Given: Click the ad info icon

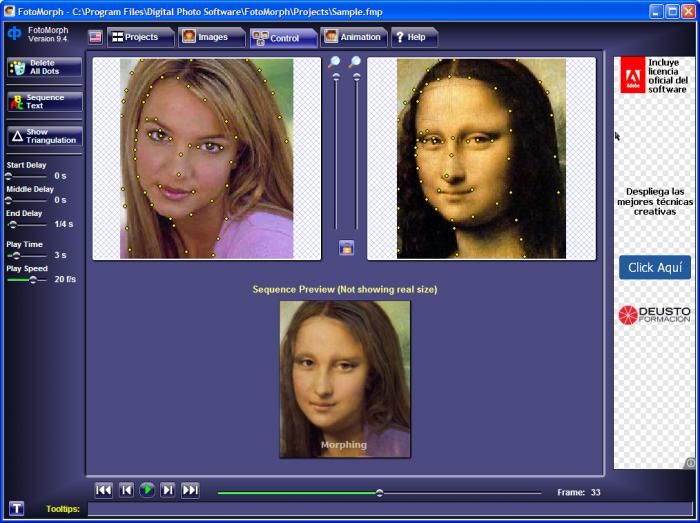Looking at the screenshot, I should [690, 463].
